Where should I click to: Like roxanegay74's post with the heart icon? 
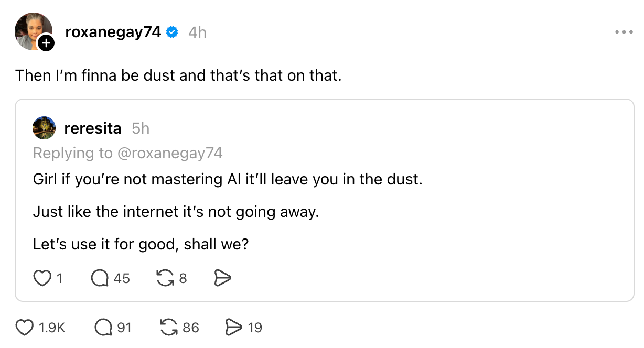[x=25, y=328]
